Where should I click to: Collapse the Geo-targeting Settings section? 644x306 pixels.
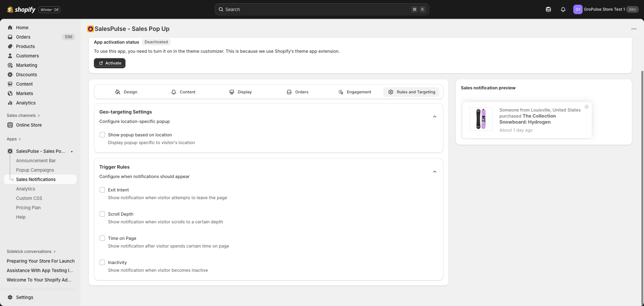coord(434,117)
